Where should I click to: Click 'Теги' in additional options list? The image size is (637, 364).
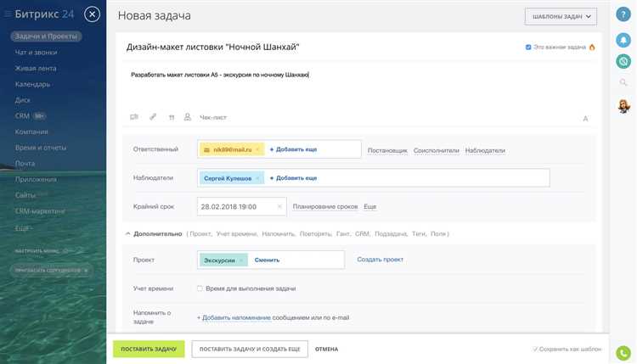418,233
